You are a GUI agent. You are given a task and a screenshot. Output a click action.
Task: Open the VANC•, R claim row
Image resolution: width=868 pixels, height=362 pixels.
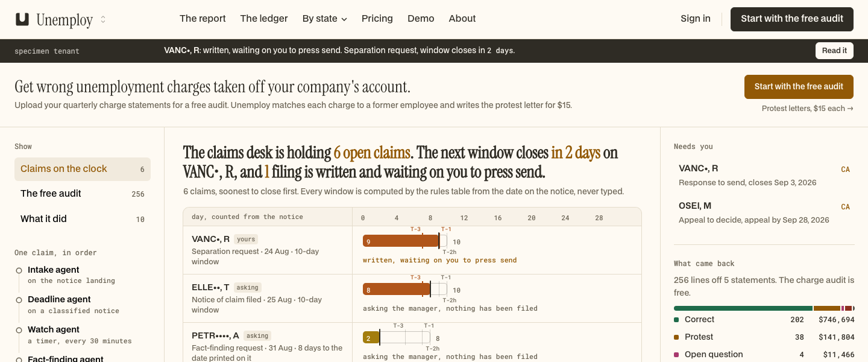pyautogui.click(x=412, y=250)
